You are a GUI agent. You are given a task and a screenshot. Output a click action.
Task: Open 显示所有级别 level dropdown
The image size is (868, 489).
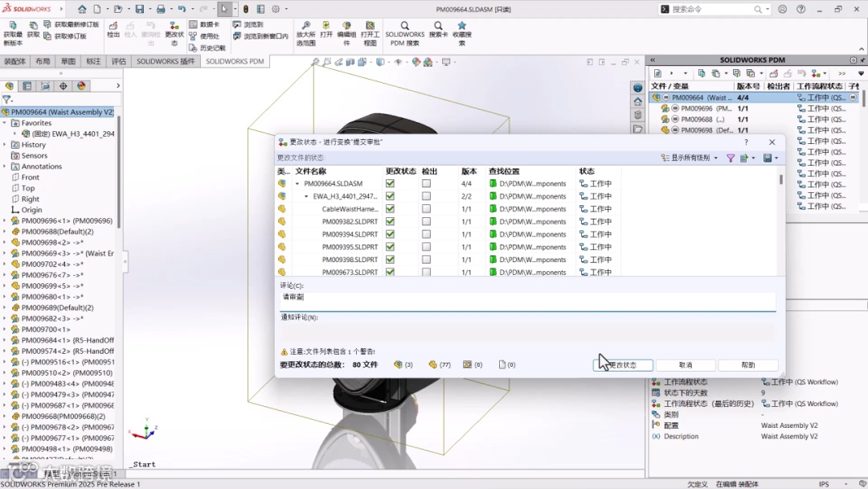pyautogui.click(x=690, y=158)
